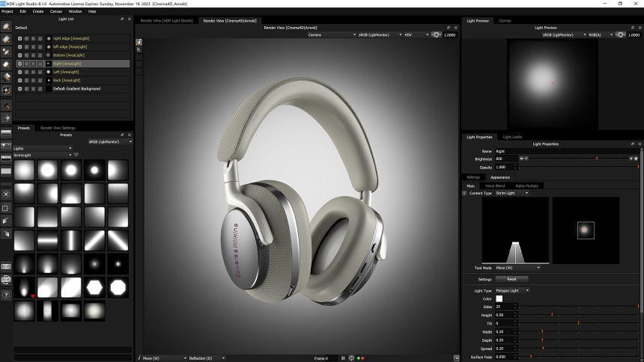644x362 pixels.
Task: Click the sun light icon in left toolbar
Action: [x=6, y=118]
